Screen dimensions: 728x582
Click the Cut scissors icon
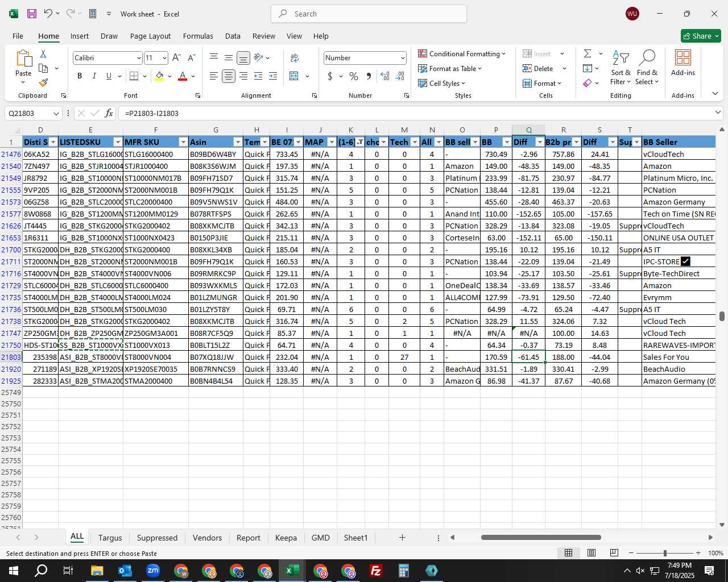(43, 53)
